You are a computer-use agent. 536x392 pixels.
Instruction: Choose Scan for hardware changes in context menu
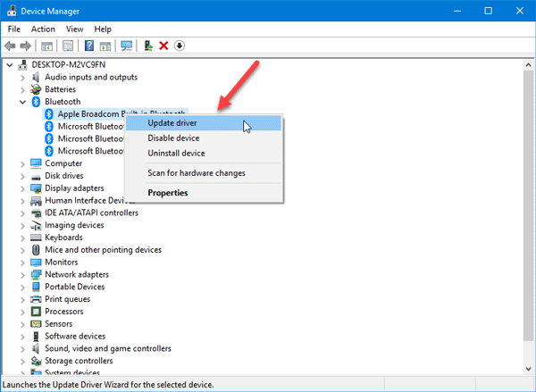[x=204, y=173]
